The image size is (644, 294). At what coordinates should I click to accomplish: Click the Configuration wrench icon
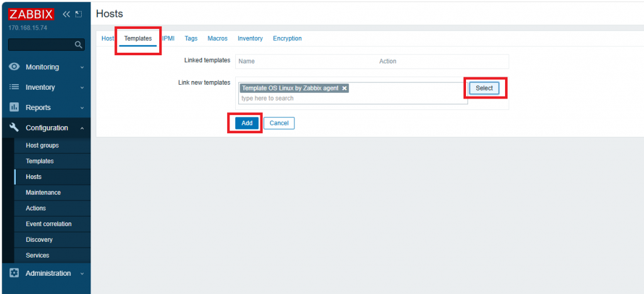coord(14,128)
